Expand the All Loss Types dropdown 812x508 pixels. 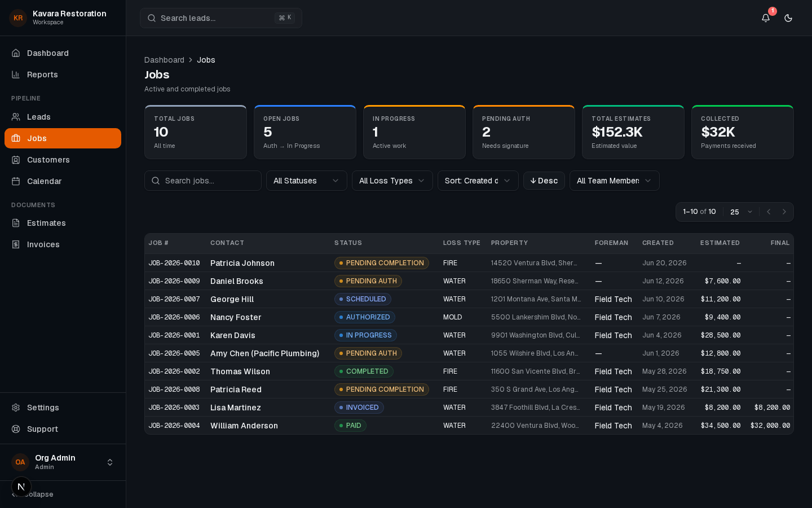coord(392,181)
